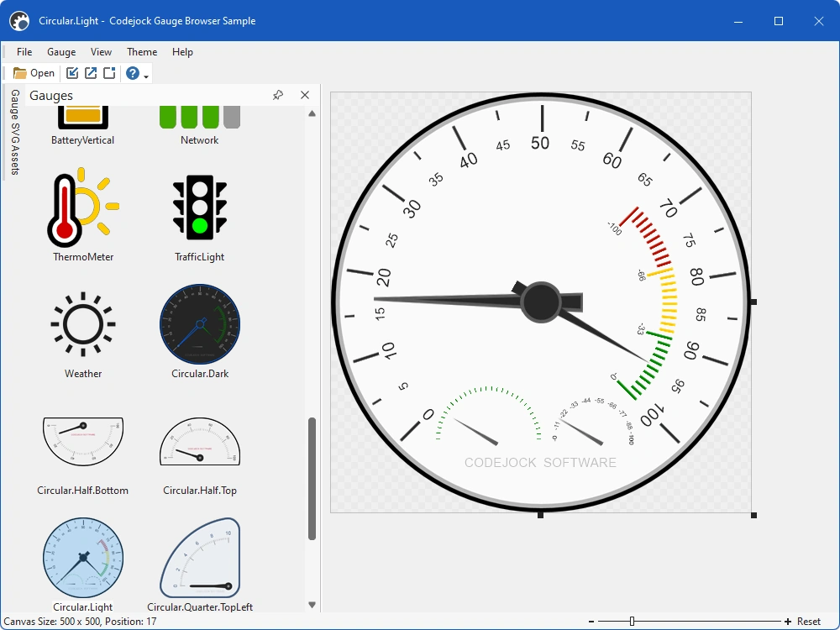Open the Gauge menu
The width and height of the screenshot is (840, 630).
(61, 52)
